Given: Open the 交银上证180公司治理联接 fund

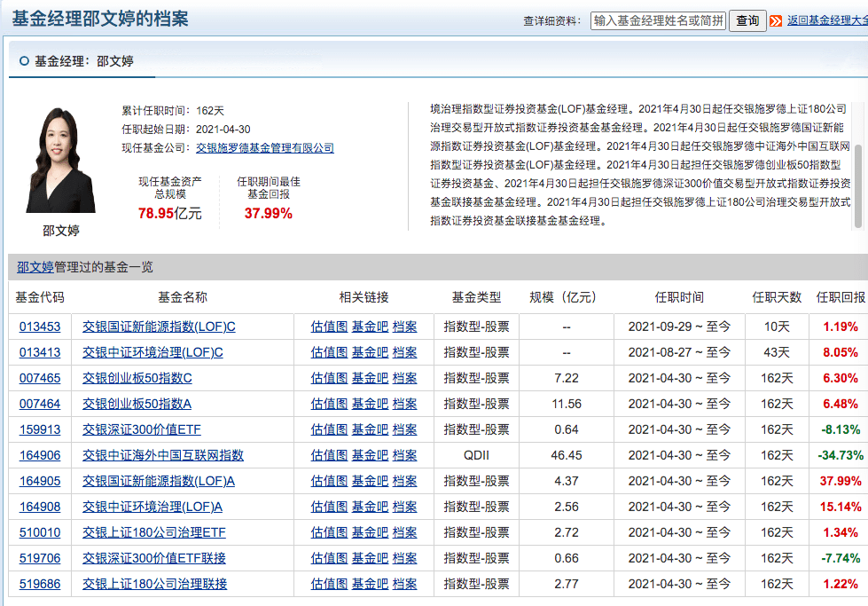Looking at the screenshot, I should tap(155, 584).
